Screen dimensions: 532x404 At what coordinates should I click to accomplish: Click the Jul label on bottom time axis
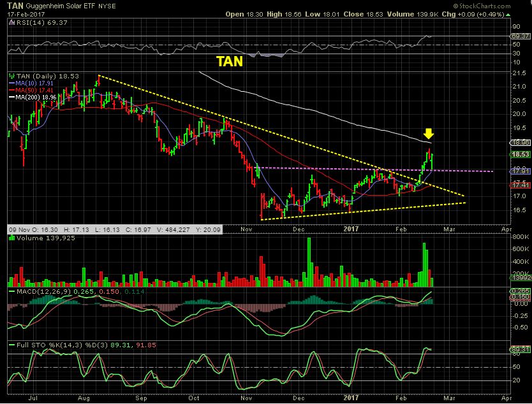click(x=33, y=398)
